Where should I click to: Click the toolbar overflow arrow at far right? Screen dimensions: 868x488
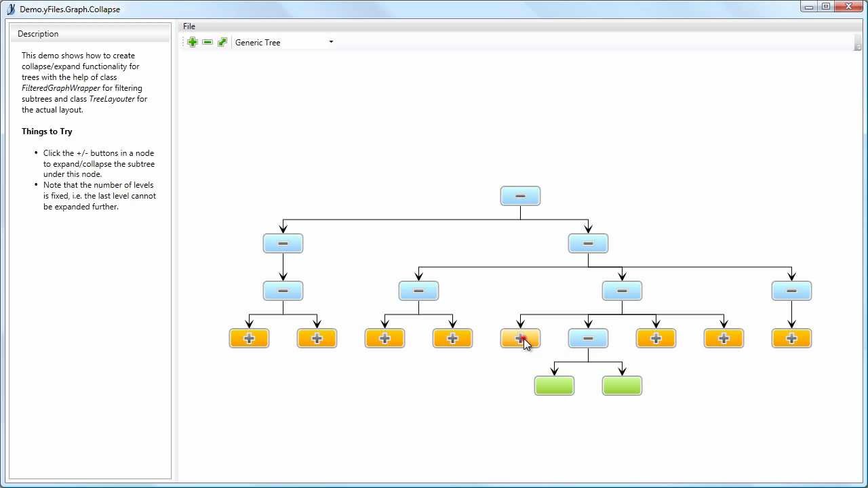point(858,43)
